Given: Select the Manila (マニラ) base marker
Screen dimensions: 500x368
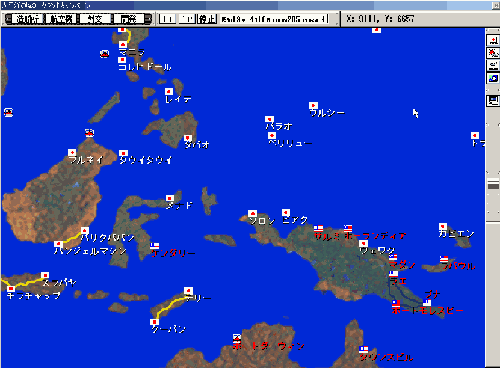Looking at the screenshot, I should (123, 45).
